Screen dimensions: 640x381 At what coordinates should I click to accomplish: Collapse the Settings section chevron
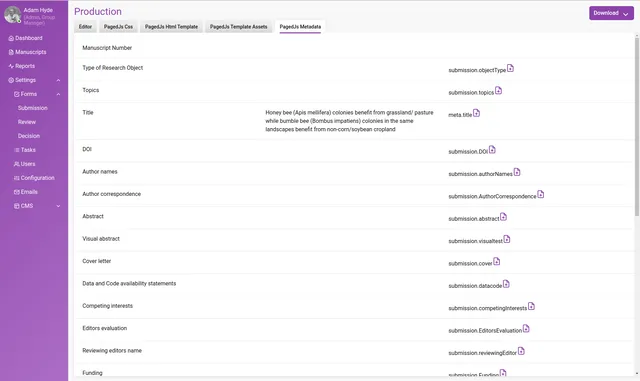(58, 80)
